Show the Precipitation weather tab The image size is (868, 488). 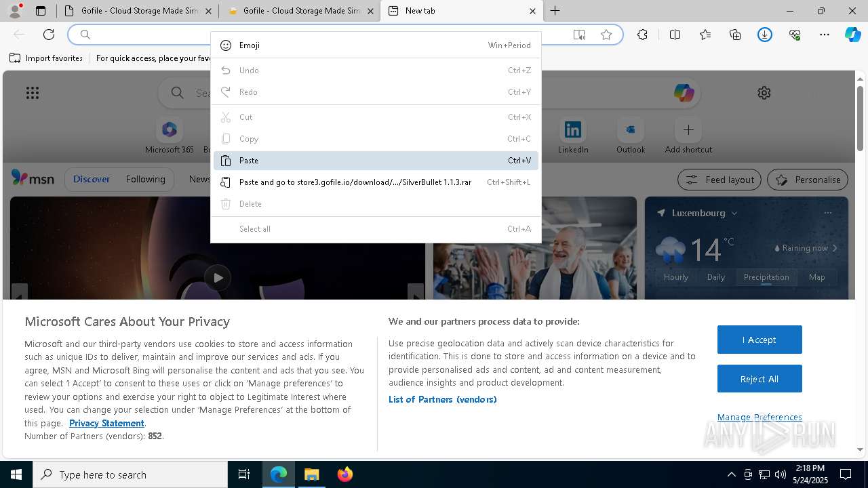766,277
